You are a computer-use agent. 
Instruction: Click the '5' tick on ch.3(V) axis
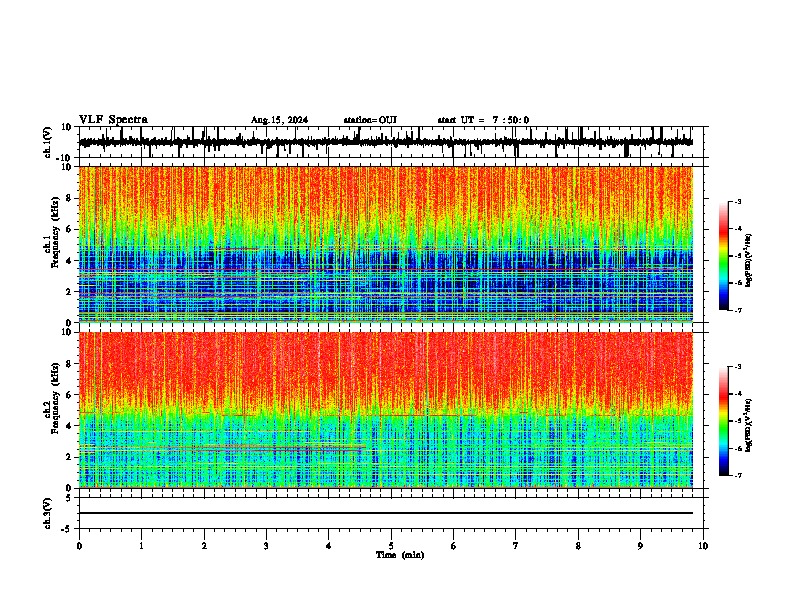coord(70,498)
